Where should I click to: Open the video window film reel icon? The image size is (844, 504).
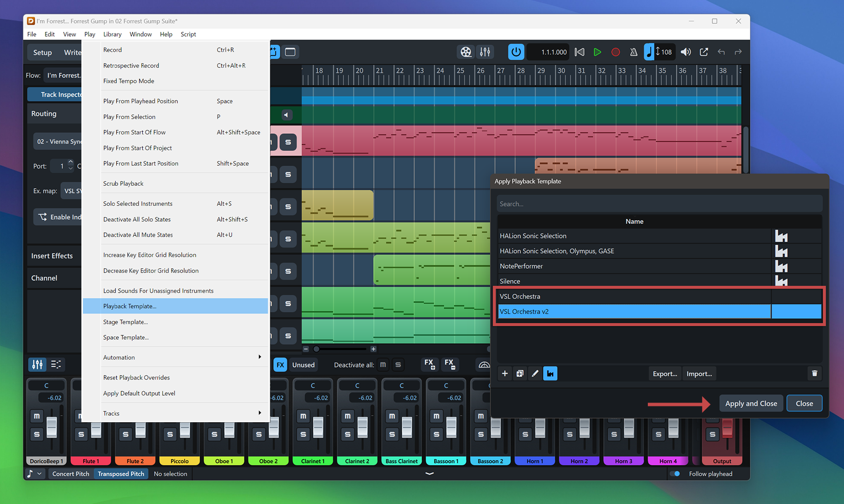pyautogui.click(x=466, y=52)
